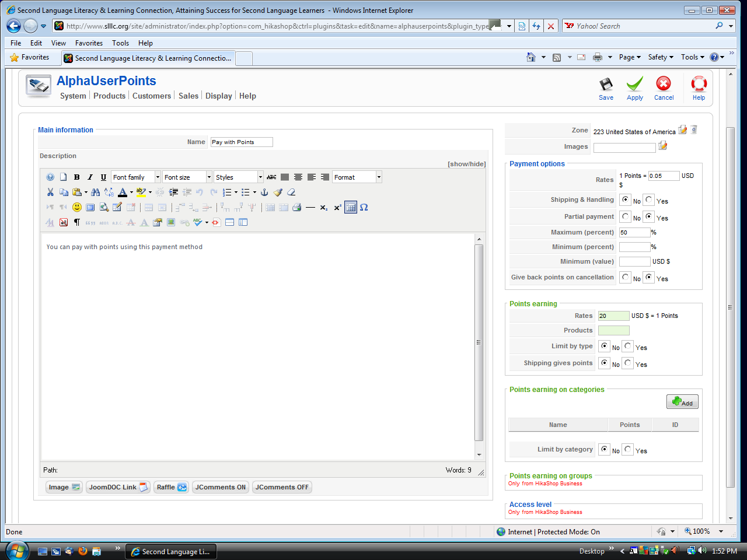The width and height of the screenshot is (747, 560).
Task: Delete the Zone with the trash icon
Action: (x=694, y=129)
